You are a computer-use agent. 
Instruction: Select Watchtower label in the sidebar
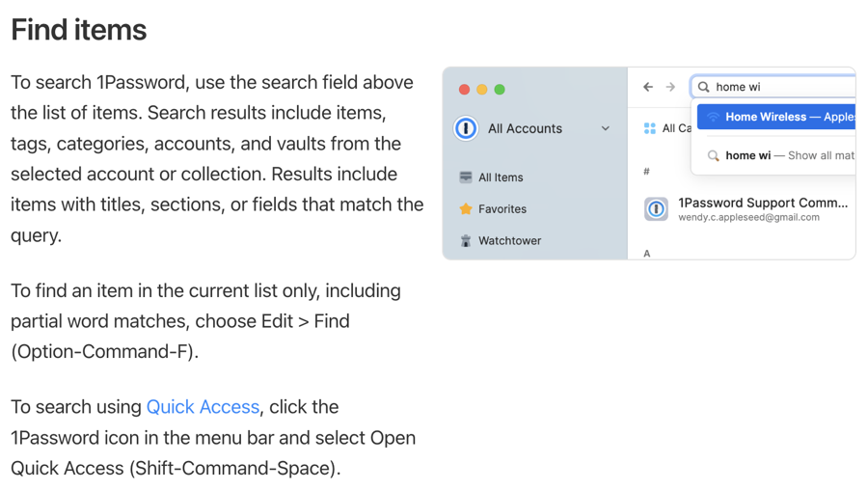(x=509, y=240)
